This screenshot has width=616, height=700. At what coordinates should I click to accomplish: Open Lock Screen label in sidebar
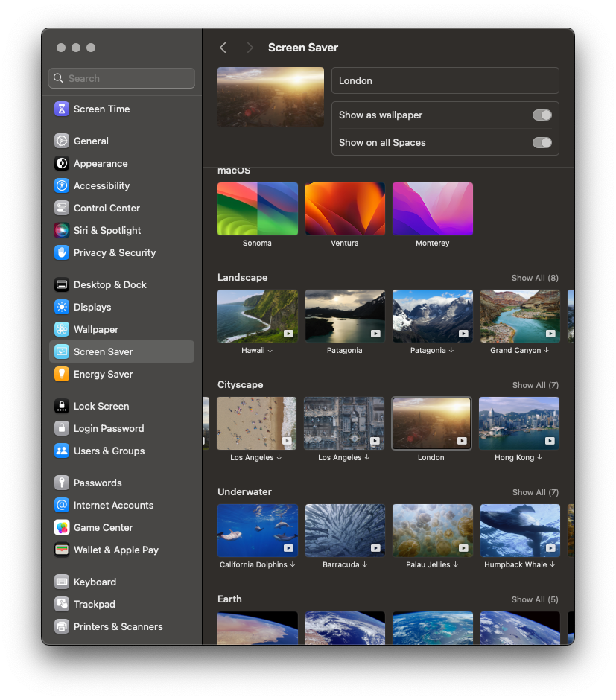point(101,407)
